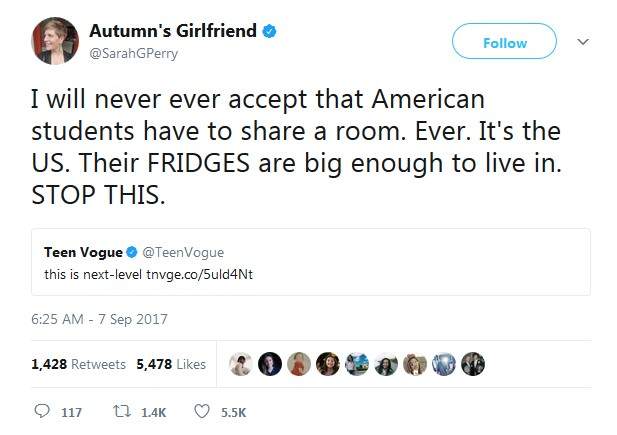Open the tnvge.co/5uld4Nt link

click(191, 275)
